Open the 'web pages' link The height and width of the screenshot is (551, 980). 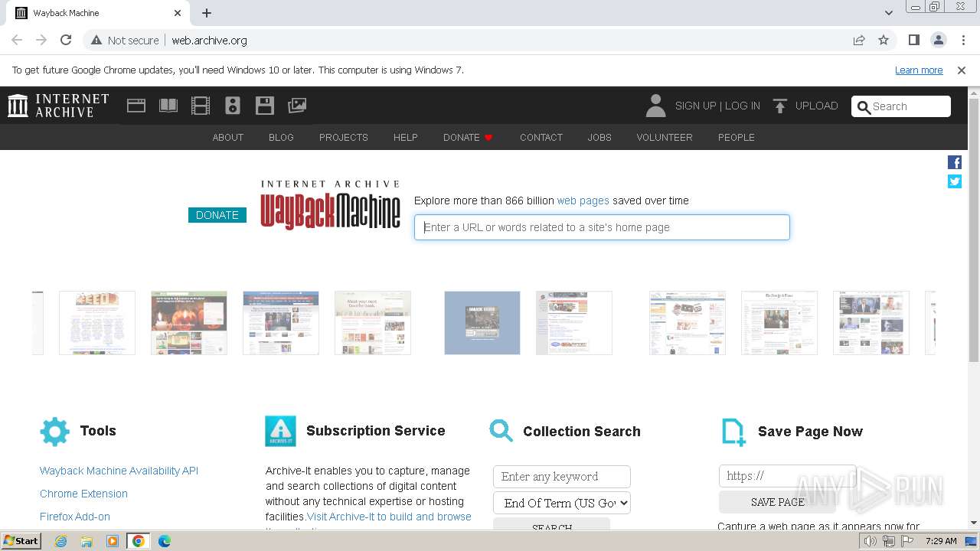[x=583, y=201]
